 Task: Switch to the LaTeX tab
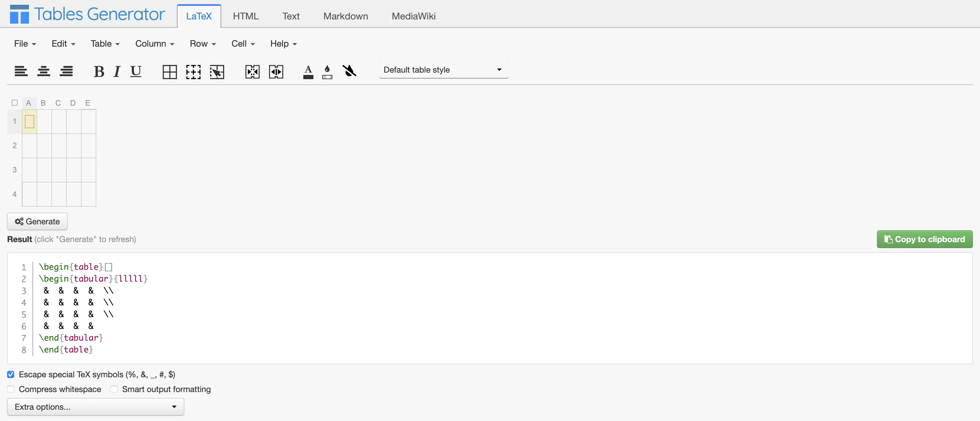[x=199, y=16]
